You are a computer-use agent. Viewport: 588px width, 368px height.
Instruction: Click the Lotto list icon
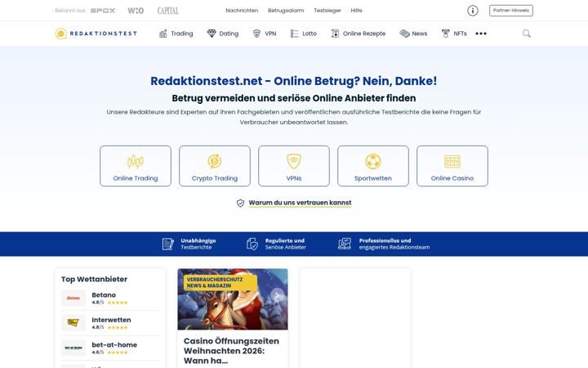[x=294, y=34]
